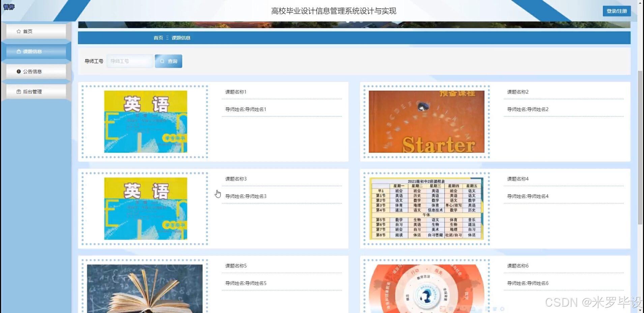Click 导师姓名:导师姓名3 text
The width and height of the screenshot is (644, 313).
245,197
